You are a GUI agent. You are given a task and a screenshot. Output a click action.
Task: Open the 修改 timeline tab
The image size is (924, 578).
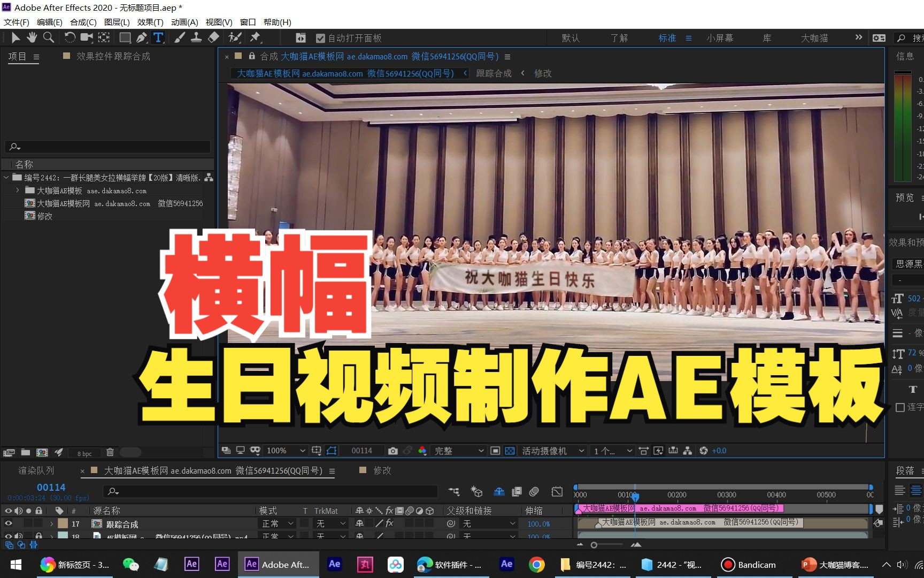[x=382, y=470]
